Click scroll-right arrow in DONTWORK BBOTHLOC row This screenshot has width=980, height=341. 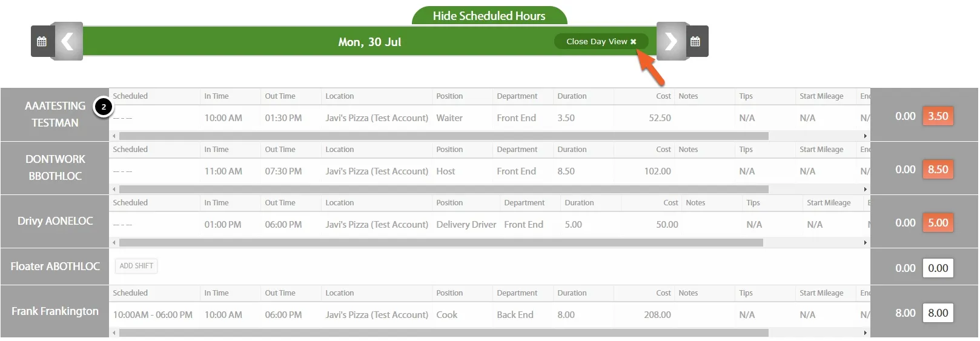(865, 190)
